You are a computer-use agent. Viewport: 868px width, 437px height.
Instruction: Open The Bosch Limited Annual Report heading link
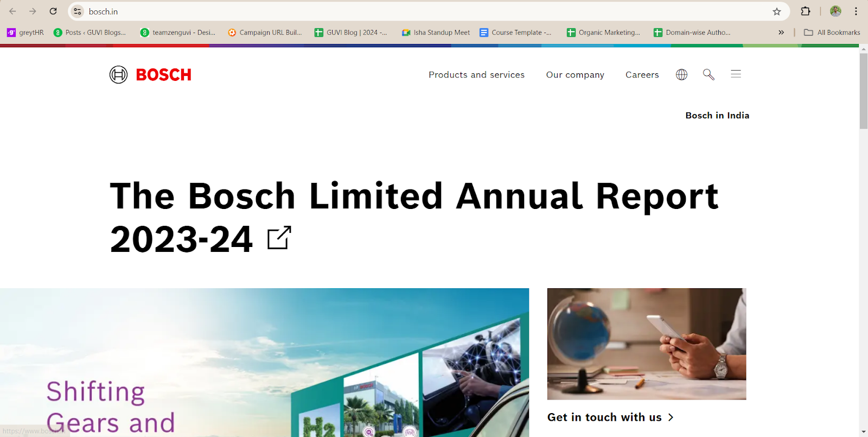click(414, 217)
